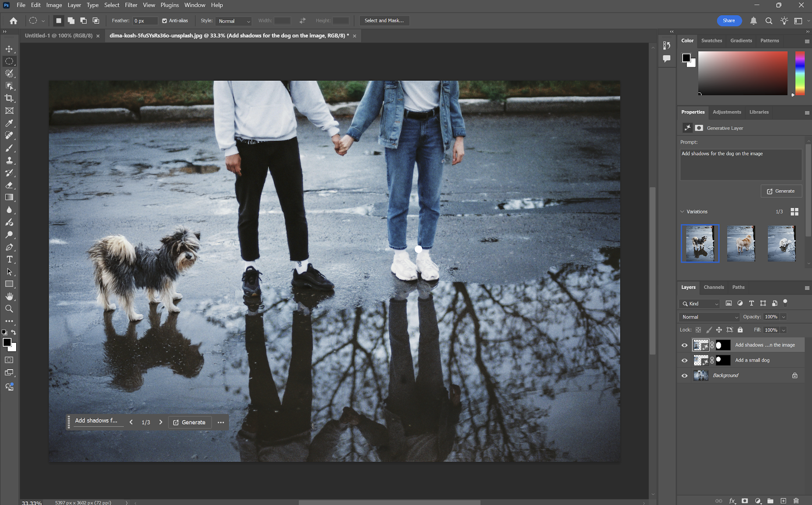This screenshot has width=812, height=505.
Task: Hide the Background layer
Action: [684, 375]
